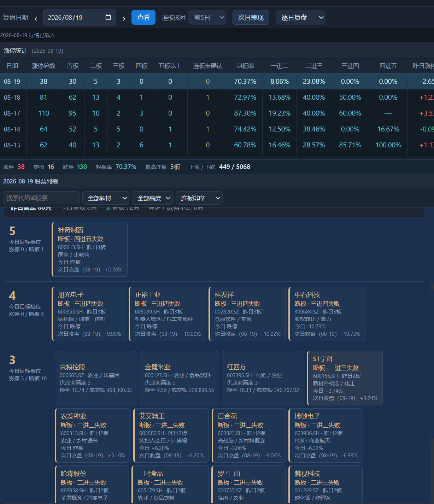The height and width of the screenshot is (504, 434).
Task: Open the 艾艾精工 stock card
Action: tap(171, 435)
